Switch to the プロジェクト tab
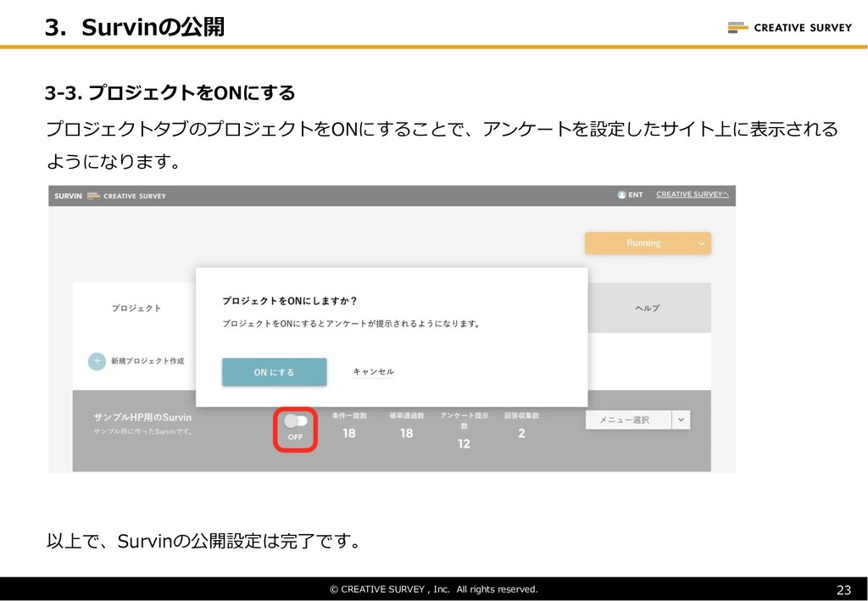The image size is (868, 601). click(x=136, y=308)
